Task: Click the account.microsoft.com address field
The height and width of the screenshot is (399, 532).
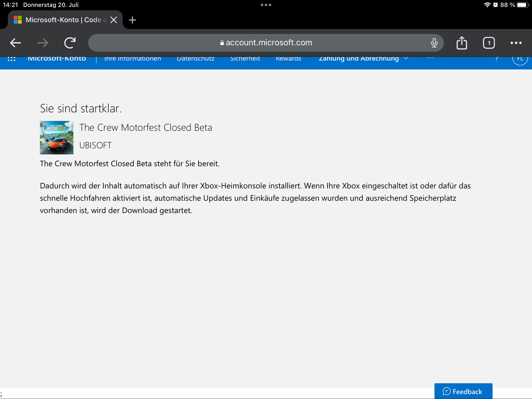Action: pyautogui.click(x=266, y=43)
